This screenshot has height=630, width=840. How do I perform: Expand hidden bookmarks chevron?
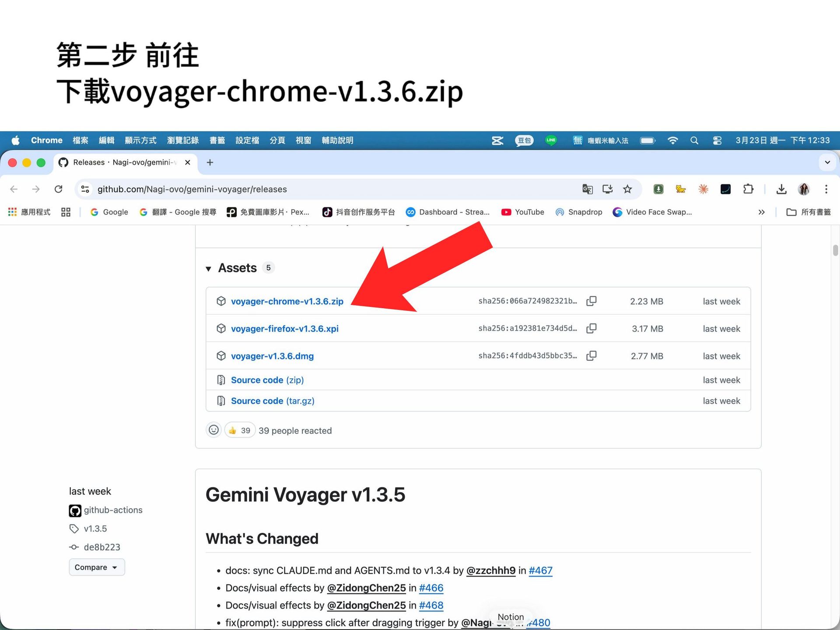(x=761, y=212)
